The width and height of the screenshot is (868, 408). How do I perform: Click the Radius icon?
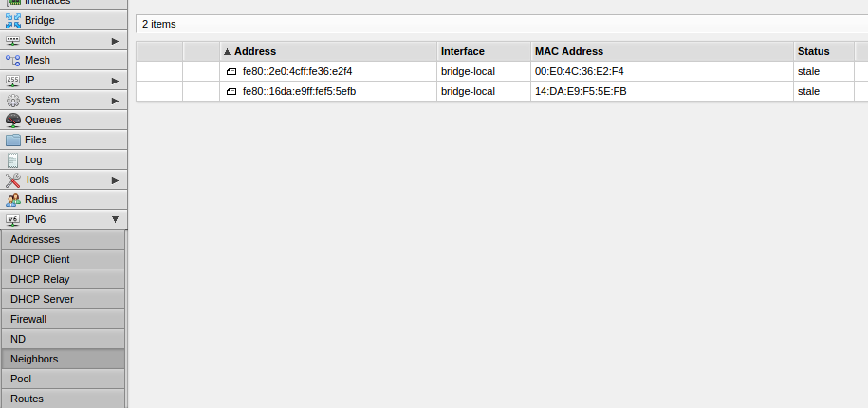(13, 199)
